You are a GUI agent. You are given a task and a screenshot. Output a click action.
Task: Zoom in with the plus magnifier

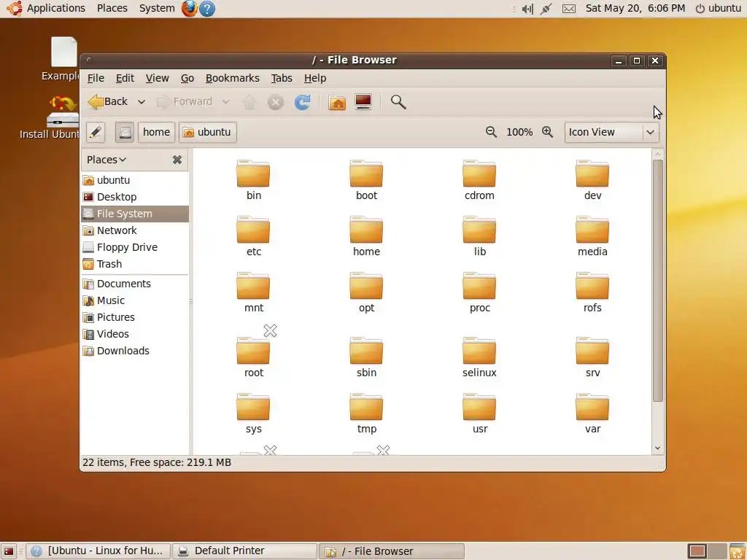[547, 132]
